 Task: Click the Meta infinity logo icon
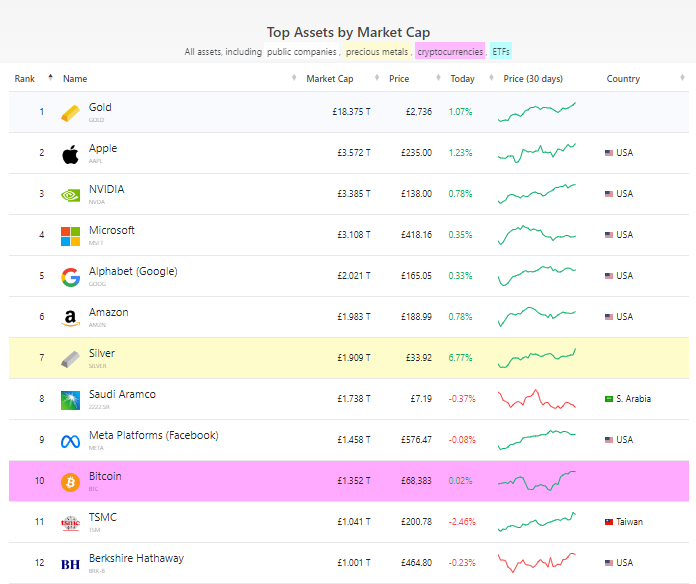click(x=70, y=442)
